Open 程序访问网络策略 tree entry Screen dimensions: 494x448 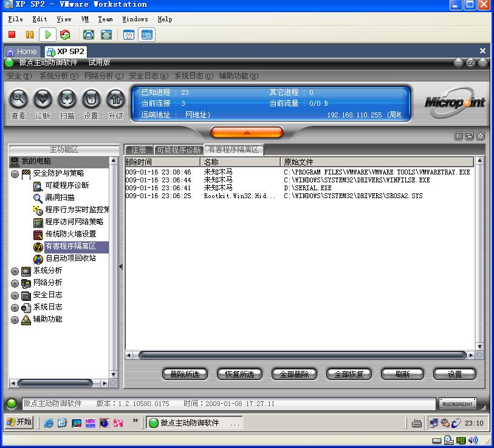[x=74, y=222]
